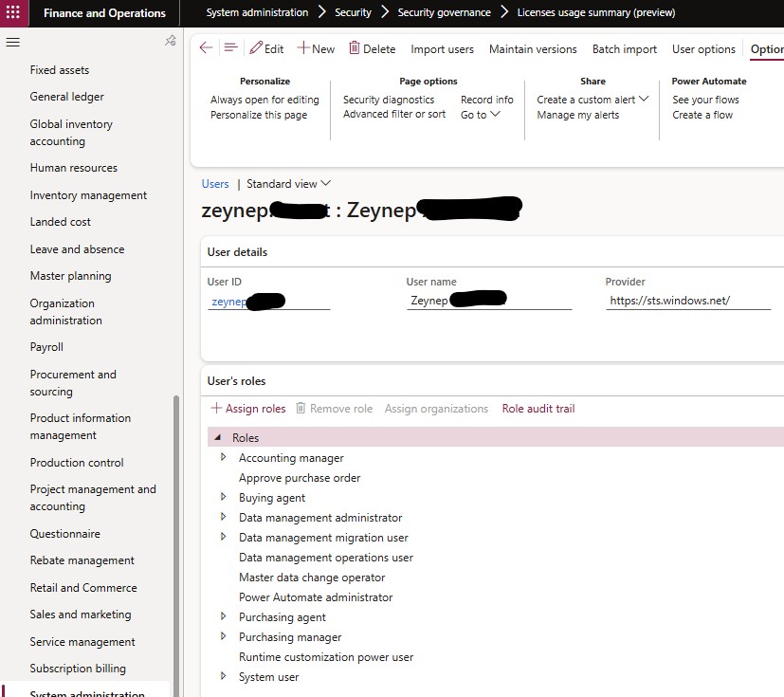Click the Assign organizations button
The height and width of the screenshot is (697, 784).
[436, 409]
